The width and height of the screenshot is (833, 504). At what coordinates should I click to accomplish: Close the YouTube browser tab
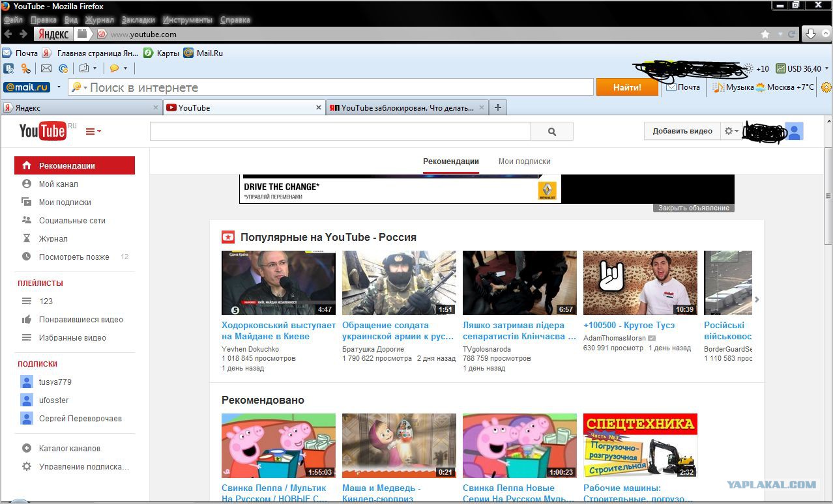tap(319, 107)
